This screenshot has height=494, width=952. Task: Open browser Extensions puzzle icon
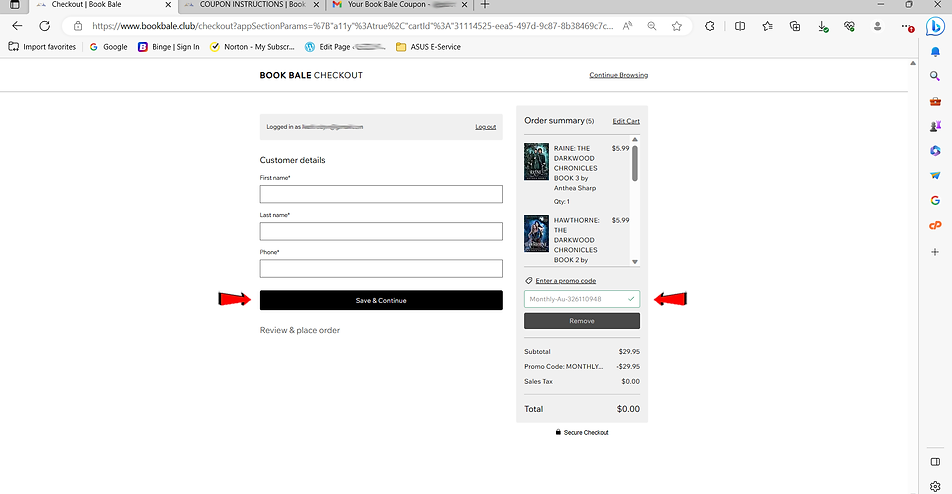coord(709,26)
